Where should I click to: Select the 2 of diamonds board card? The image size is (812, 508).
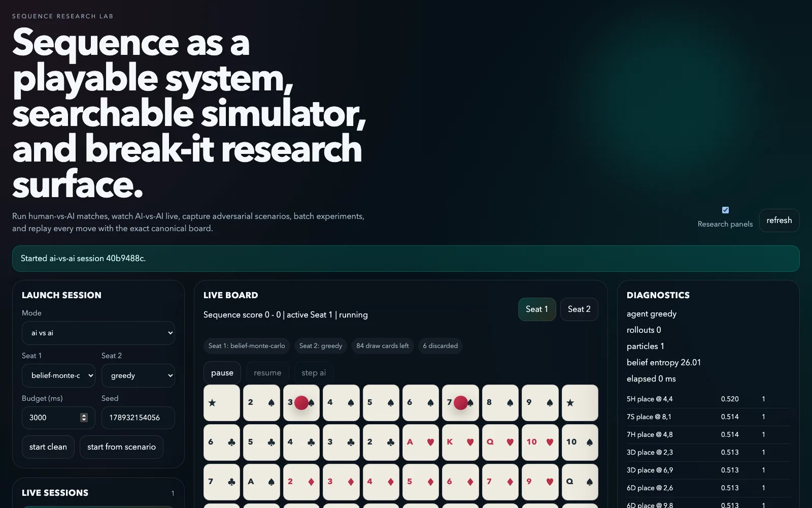[301, 482]
